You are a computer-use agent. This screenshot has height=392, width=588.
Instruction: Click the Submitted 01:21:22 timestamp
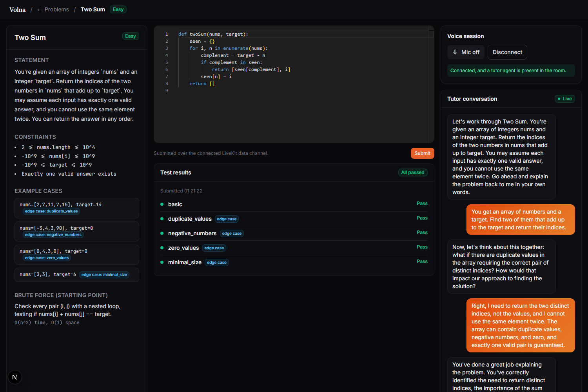[181, 191]
